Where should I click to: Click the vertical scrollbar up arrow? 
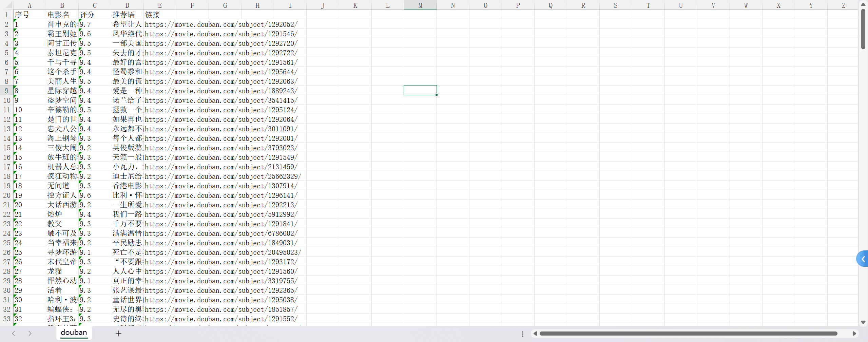(863, 4)
